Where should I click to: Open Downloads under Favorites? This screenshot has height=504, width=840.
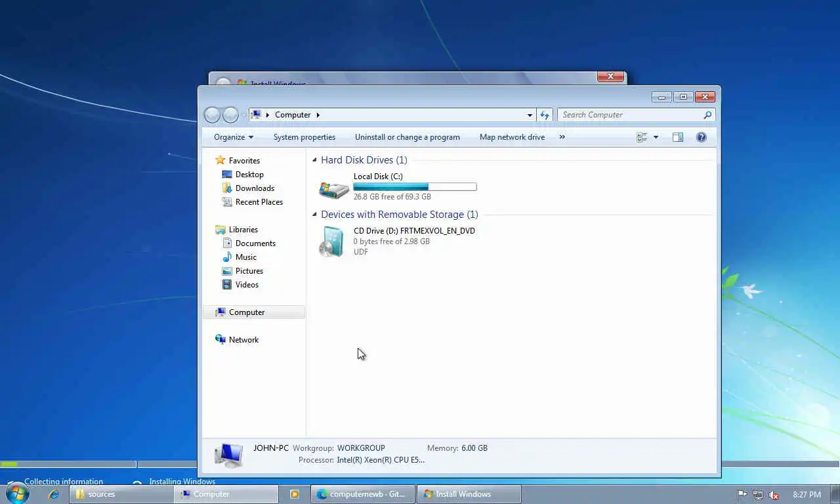(255, 188)
